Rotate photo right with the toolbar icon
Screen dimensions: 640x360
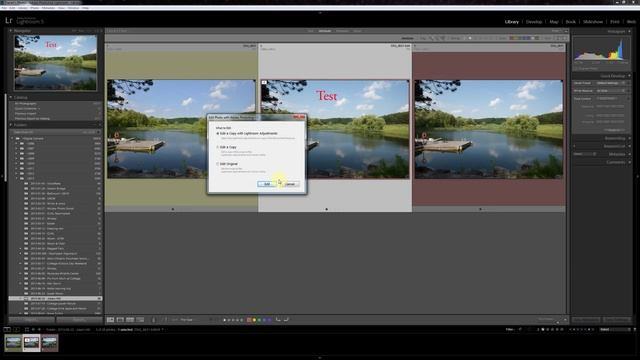[286, 320]
